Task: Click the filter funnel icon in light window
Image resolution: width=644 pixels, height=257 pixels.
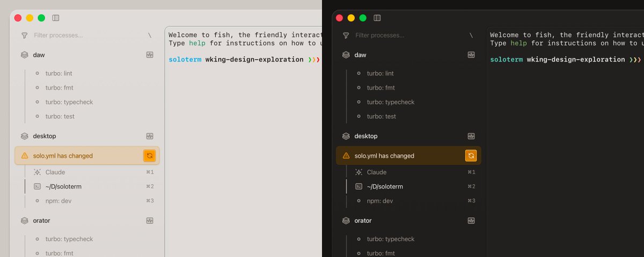Action: click(x=24, y=35)
